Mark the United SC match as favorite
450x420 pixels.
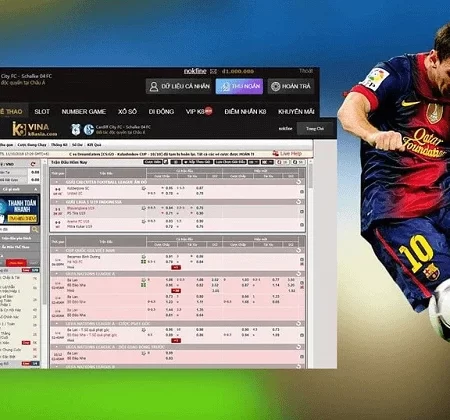pyautogui.click(x=302, y=192)
